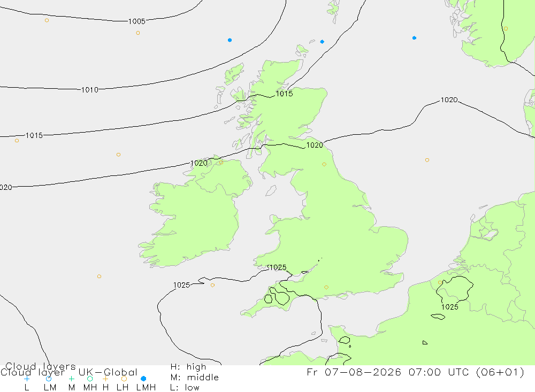This screenshot has width=535, height=392.
Task: Click the 1020 label on Scotland's east coast
Action: tap(315, 145)
